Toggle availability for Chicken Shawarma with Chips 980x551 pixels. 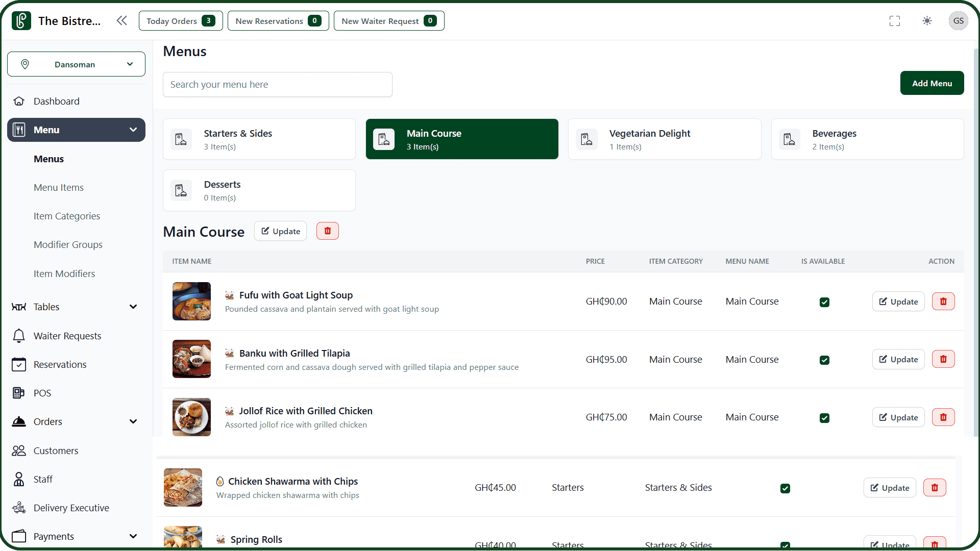(x=785, y=488)
